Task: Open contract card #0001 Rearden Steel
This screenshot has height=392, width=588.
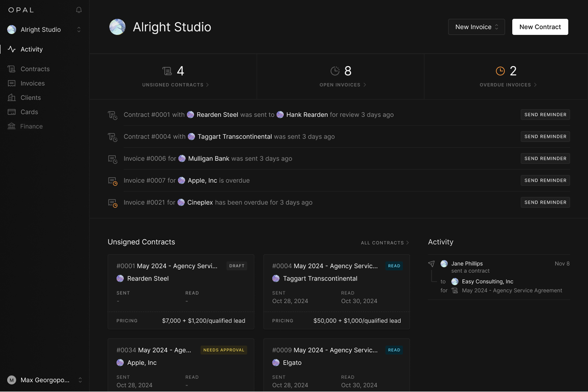Action: click(181, 292)
